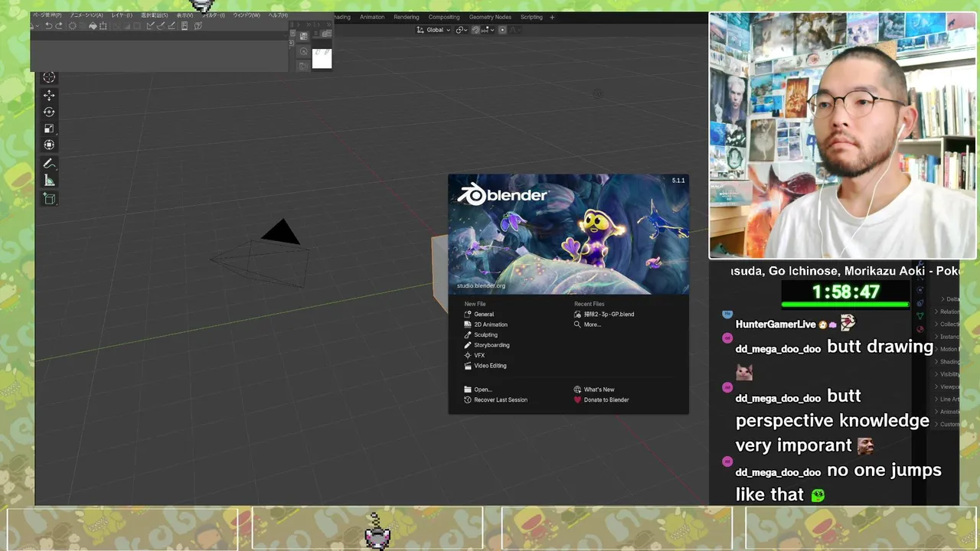980x551 pixels.
Task: Open the snapping options dropdown
Action: (487, 30)
